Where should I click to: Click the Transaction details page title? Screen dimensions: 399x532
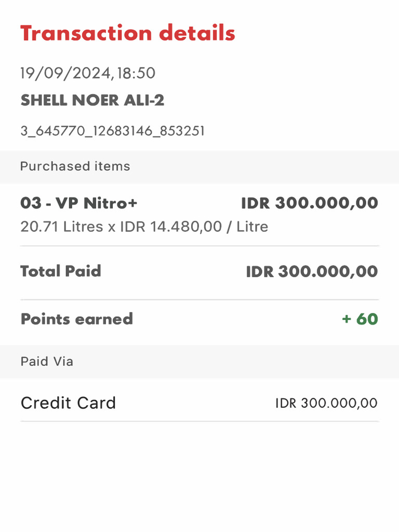(x=127, y=33)
